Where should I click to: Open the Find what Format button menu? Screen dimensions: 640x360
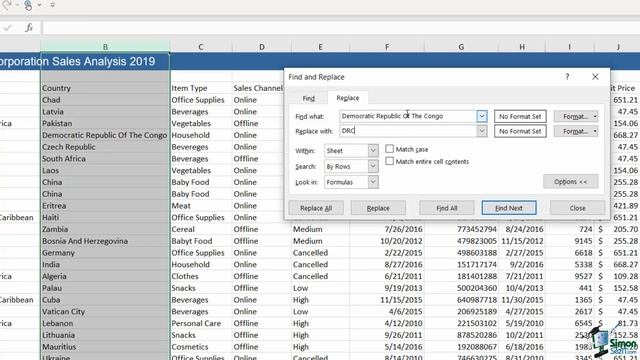(x=576, y=116)
